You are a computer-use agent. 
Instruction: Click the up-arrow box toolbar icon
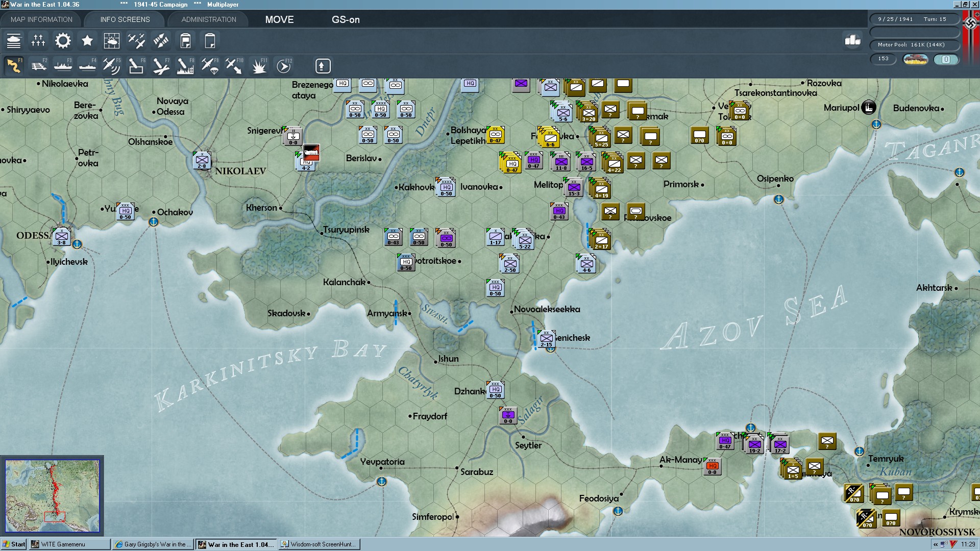click(x=323, y=66)
